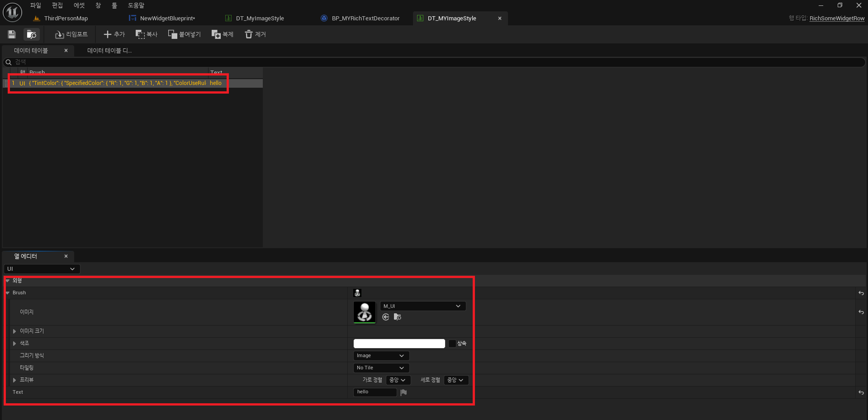The height and width of the screenshot is (420, 868).
Task: Open the 툴 menu
Action: click(x=114, y=5)
